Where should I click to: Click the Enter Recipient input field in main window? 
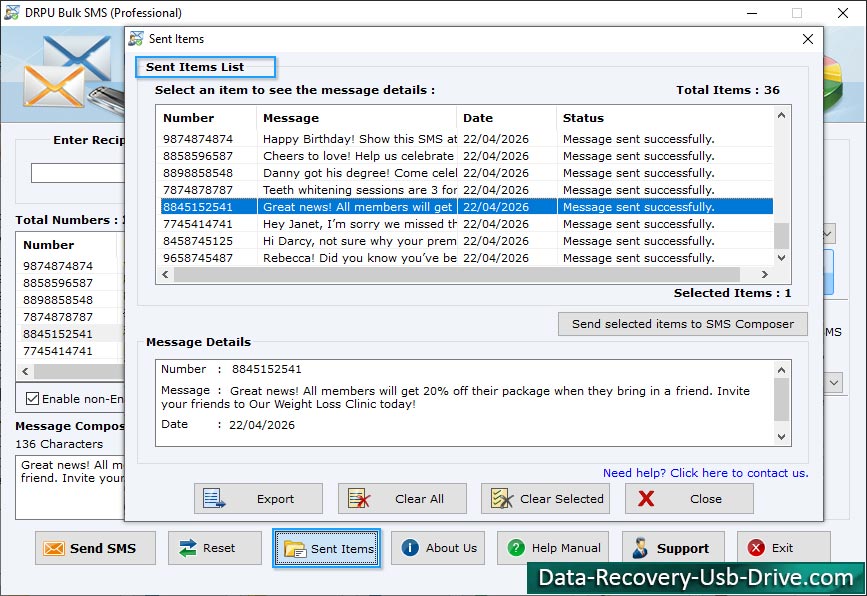(78, 173)
